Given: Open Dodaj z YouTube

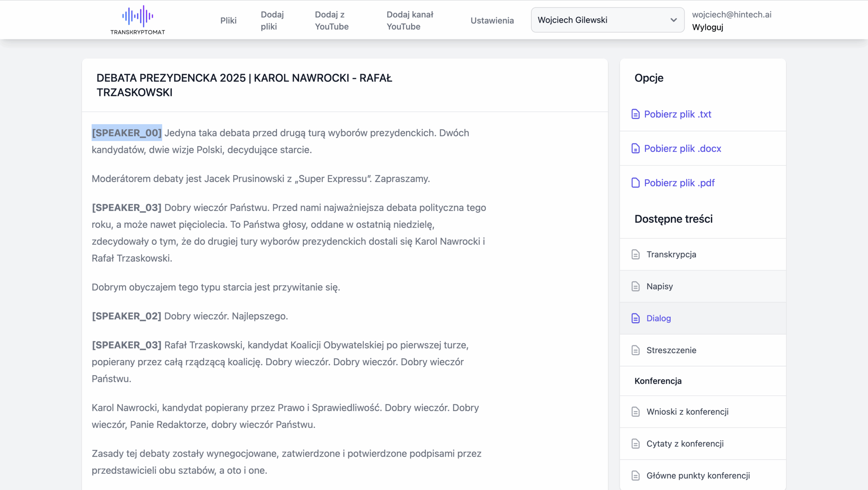Looking at the screenshot, I should [332, 20].
